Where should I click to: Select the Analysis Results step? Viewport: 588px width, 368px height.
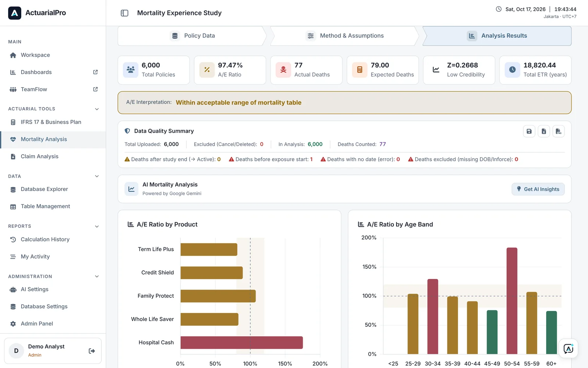coord(497,36)
